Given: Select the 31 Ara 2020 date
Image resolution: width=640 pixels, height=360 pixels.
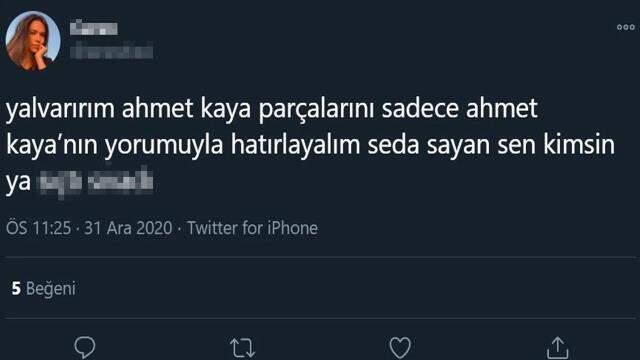Looking at the screenshot, I should tap(128, 228).
